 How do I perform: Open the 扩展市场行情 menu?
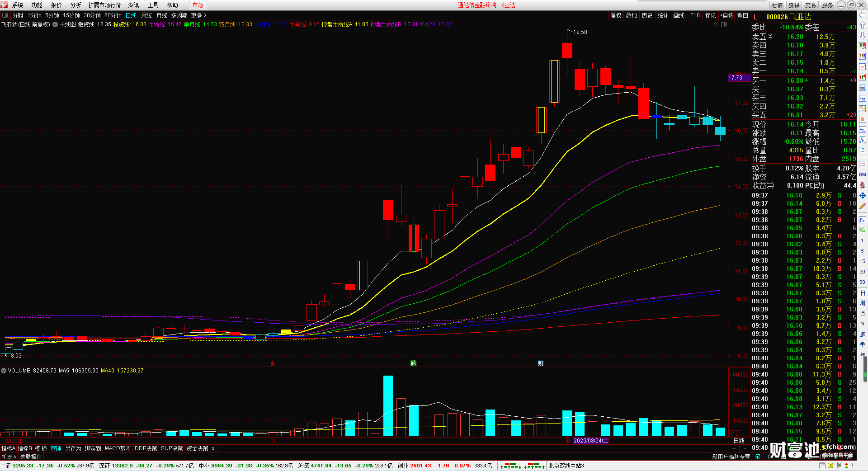click(x=105, y=5)
